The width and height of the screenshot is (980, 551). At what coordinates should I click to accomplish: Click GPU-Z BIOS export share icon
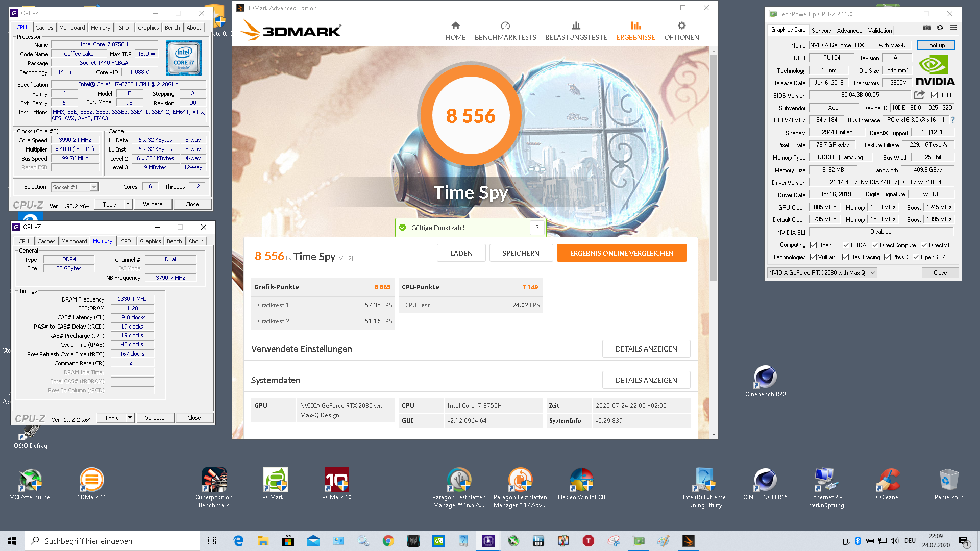919,95
